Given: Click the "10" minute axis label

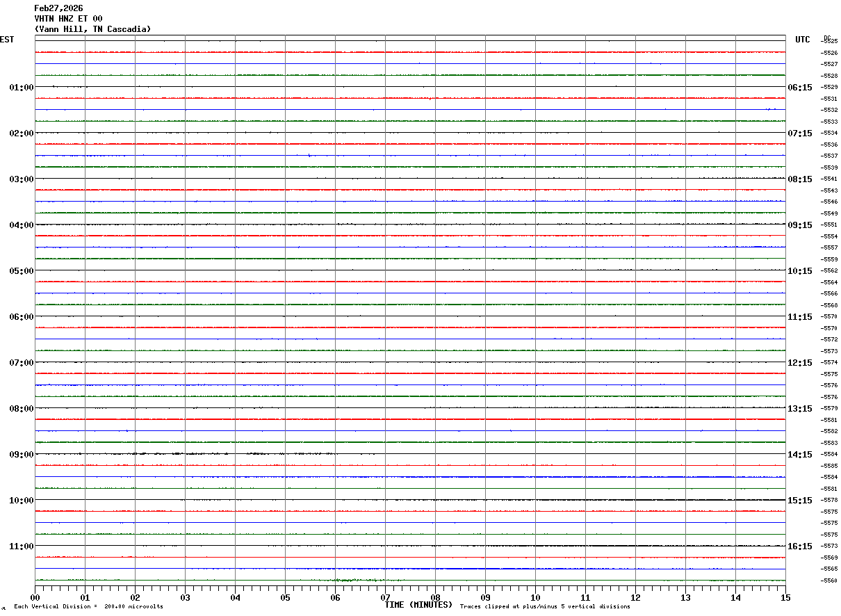Looking at the screenshot, I should pos(535,597).
